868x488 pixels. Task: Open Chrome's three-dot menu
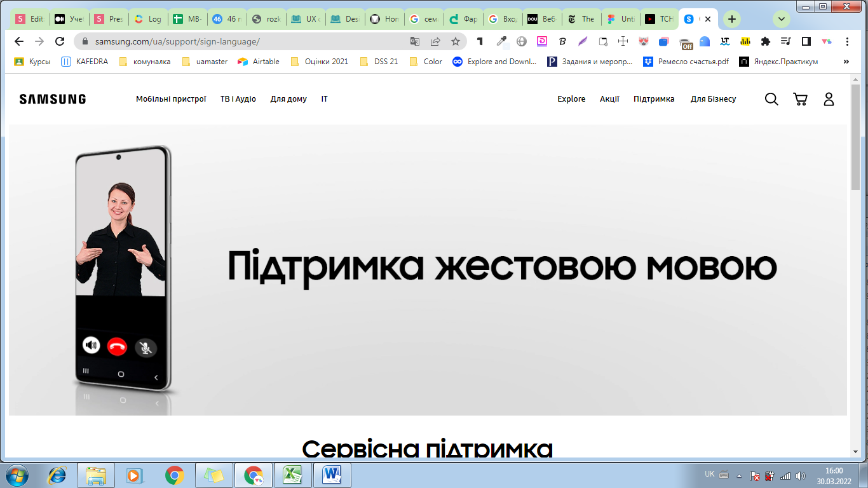point(847,41)
